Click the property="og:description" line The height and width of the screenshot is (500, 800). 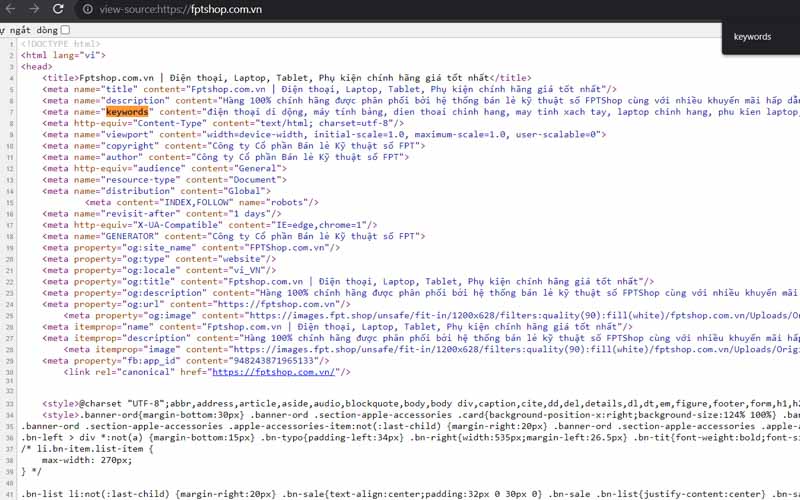point(421,293)
